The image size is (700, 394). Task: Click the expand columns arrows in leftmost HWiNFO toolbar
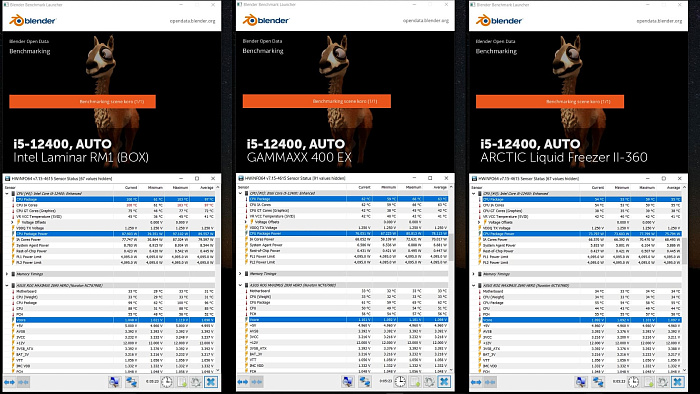click(9, 382)
